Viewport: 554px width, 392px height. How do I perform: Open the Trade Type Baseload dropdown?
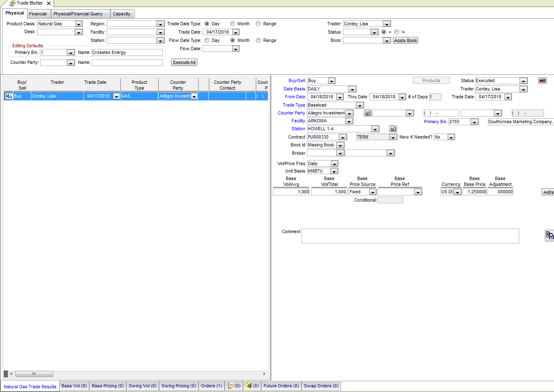pos(360,105)
